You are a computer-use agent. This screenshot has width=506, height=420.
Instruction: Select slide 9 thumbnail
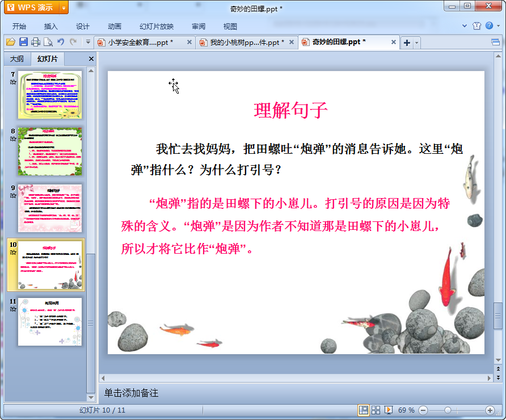[x=50, y=208]
